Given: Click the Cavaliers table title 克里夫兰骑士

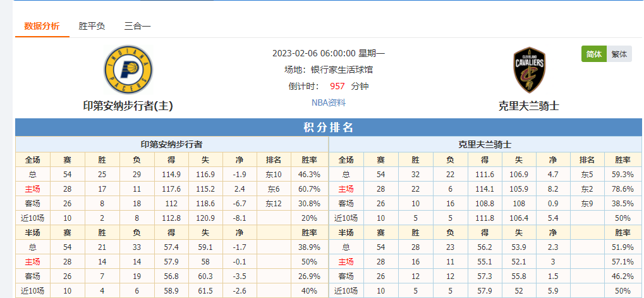Looking at the screenshot, I should point(485,145).
